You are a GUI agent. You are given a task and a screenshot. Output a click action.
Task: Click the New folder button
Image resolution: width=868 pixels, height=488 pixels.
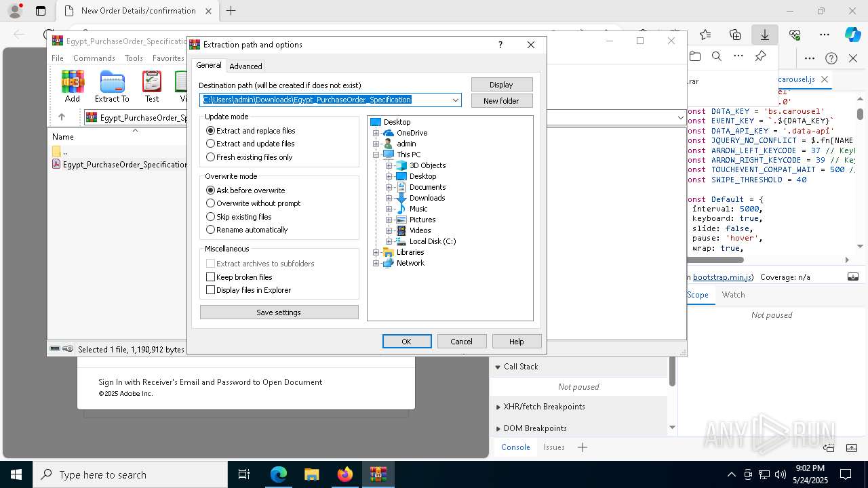pyautogui.click(x=502, y=101)
